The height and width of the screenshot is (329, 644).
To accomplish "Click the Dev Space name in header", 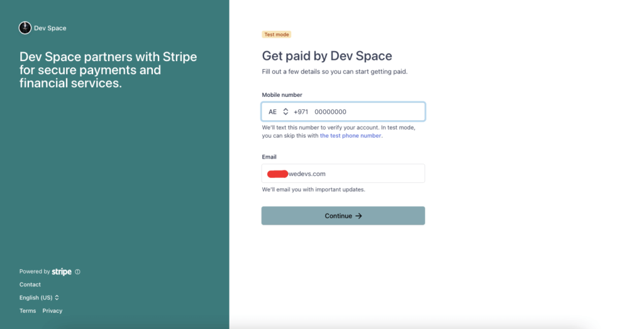I will coord(50,28).
